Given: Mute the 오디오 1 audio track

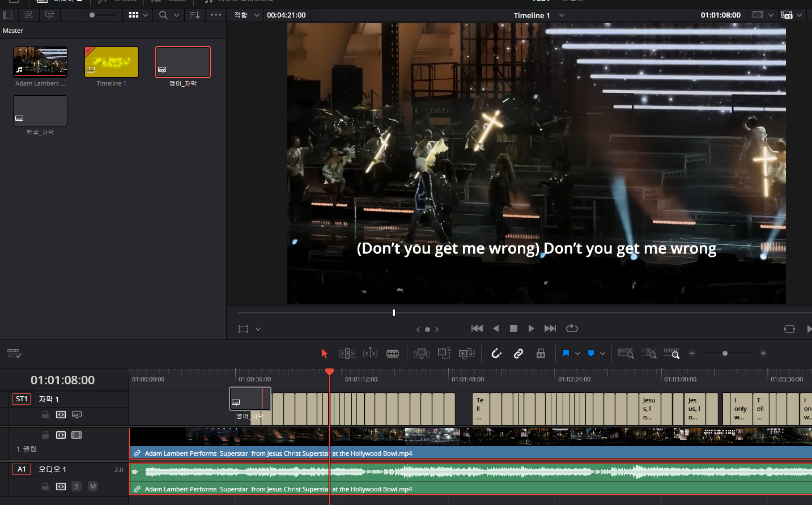Looking at the screenshot, I should [93, 486].
